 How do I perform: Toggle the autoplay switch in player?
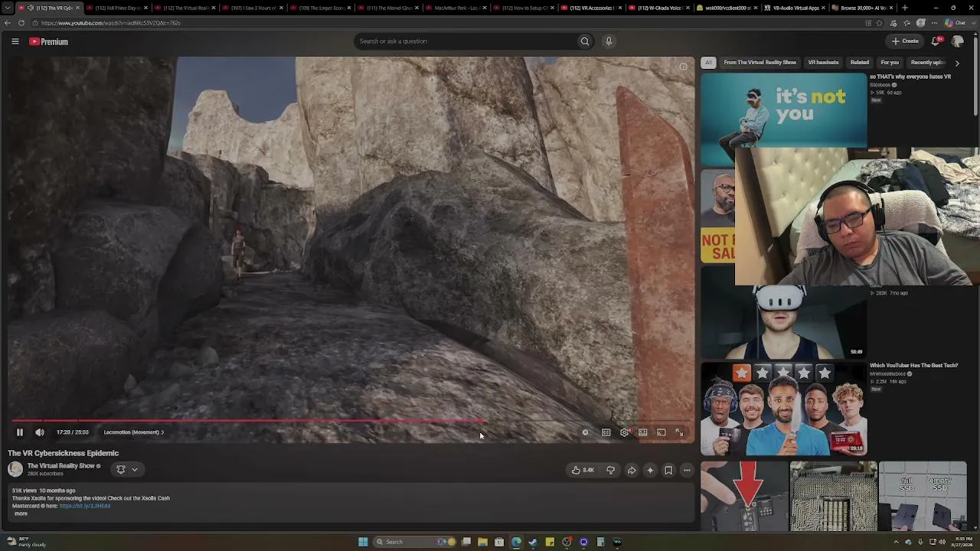click(x=585, y=432)
